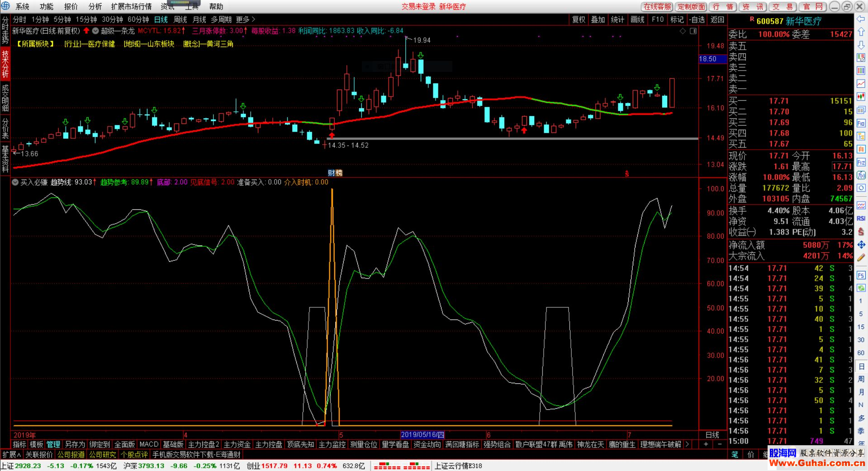
Task: Click the down arrow for next stock
Action: pos(861,45)
